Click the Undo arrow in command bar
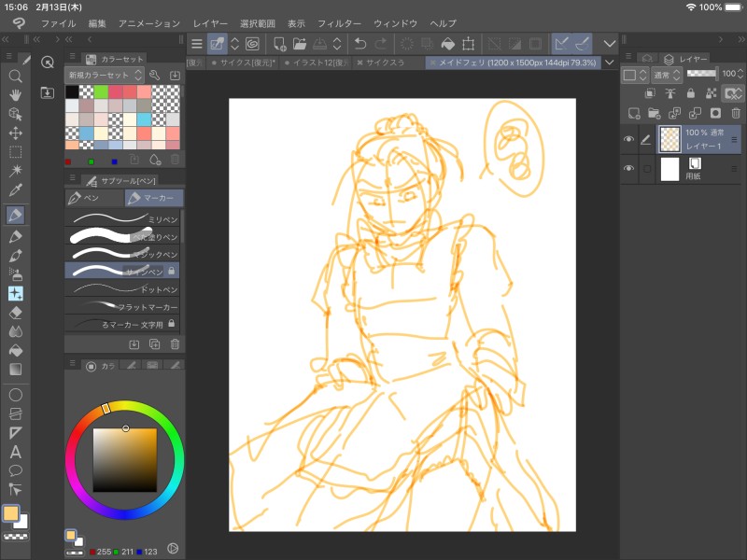Viewport: 747px width, 560px height. (x=360, y=44)
